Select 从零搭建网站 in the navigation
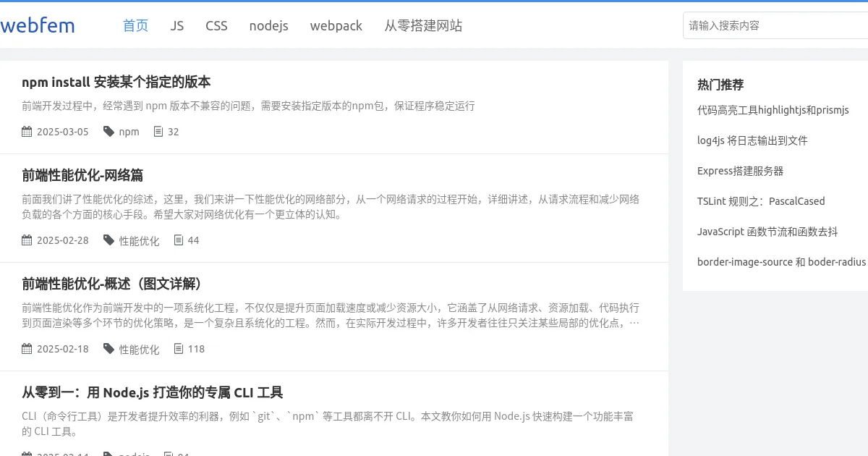Screen dimensions: 868x456 423,25
